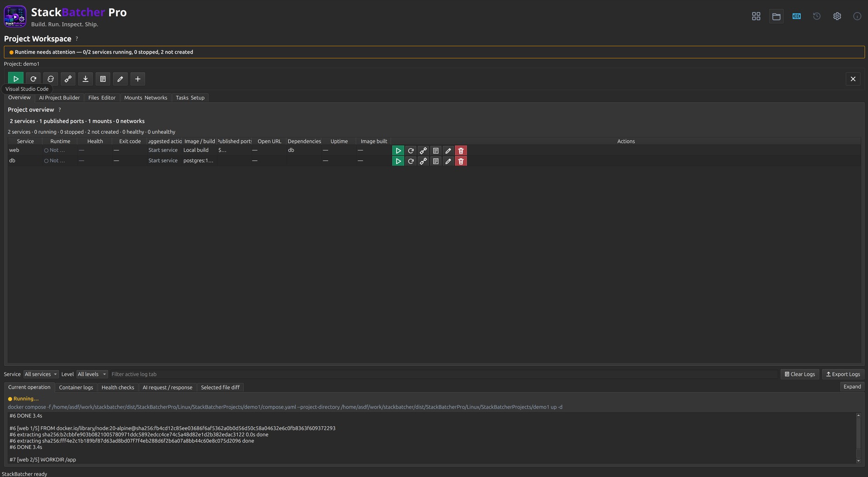Open the Selected file diff tab
Screen dimensions: 868x477
pos(220,387)
